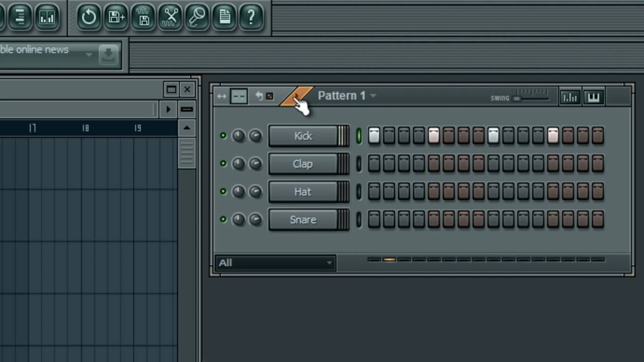Open the keyboard editor piano icon
Viewport: 644px width, 362px height.
pos(594,97)
